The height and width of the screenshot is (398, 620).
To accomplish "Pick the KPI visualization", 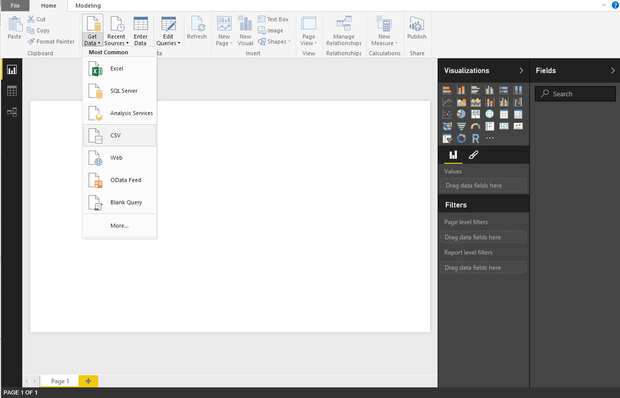I will point(518,126).
